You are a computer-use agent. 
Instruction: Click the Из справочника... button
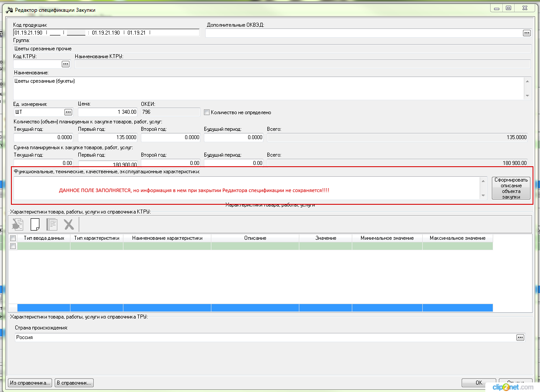30,383
